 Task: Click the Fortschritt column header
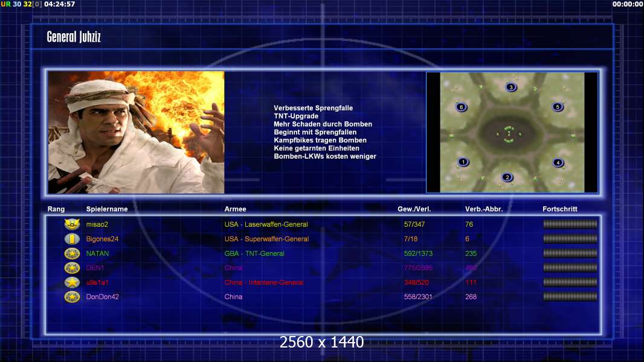tap(560, 209)
